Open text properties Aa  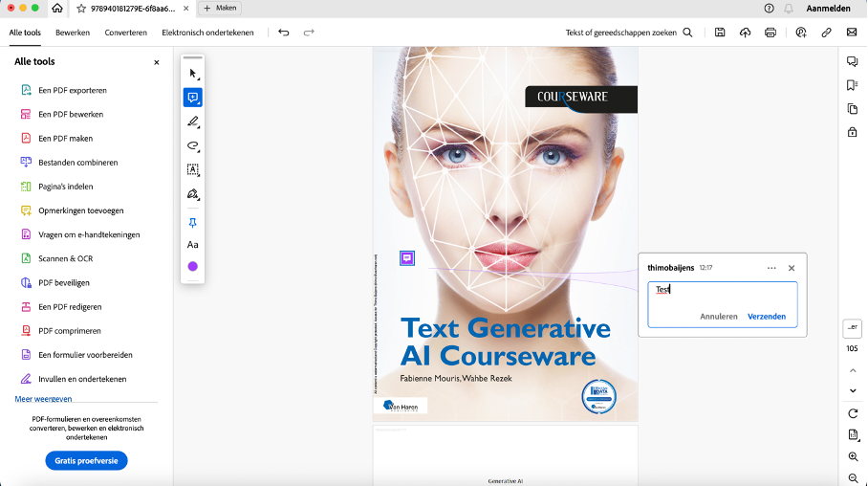[x=193, y=245]
